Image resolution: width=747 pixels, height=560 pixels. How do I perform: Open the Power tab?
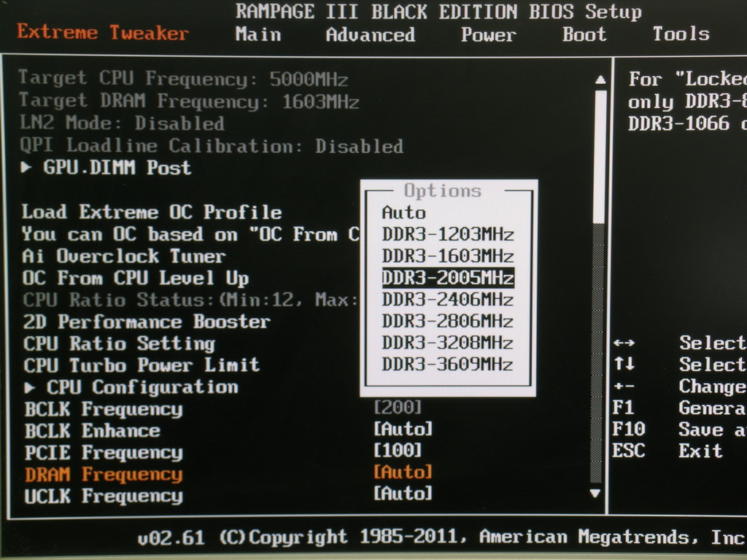pos(488,35)
